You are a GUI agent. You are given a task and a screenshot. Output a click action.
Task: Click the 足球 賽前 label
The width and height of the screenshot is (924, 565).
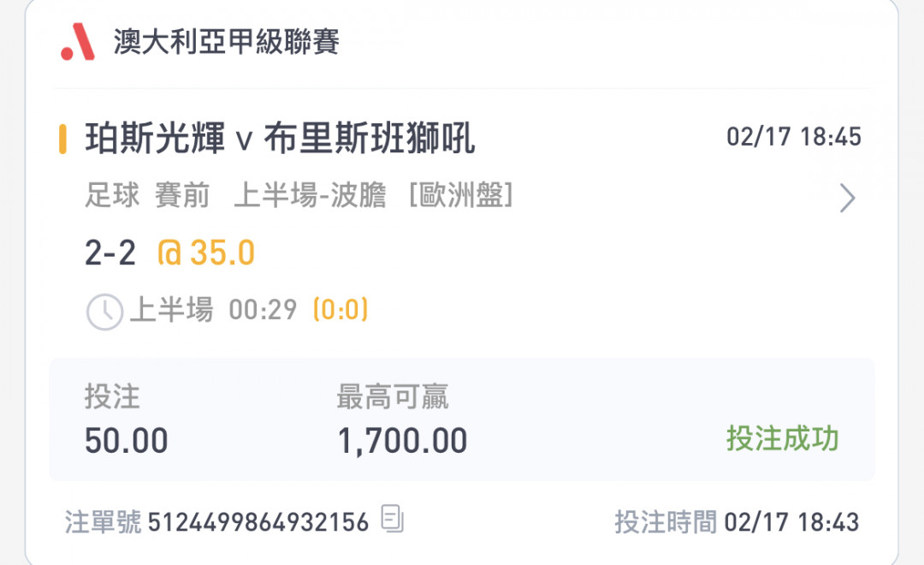[x=147, y=195]
